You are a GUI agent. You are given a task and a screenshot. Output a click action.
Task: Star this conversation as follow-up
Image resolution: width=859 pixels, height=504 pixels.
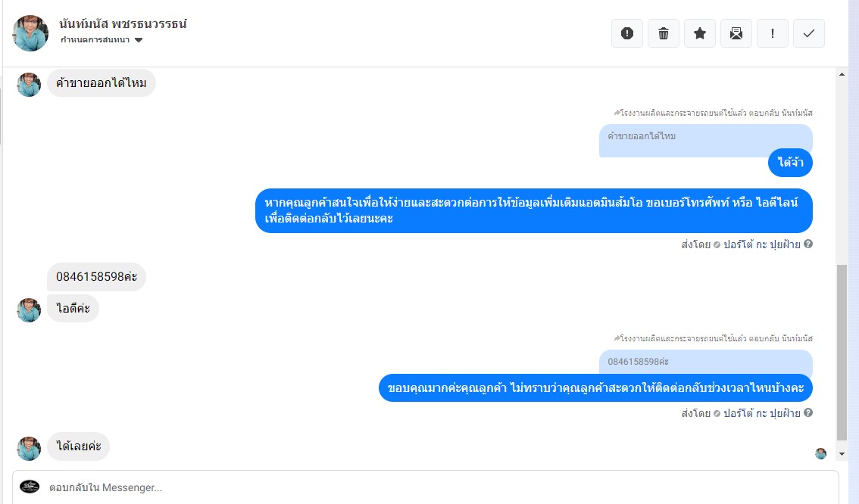point(700,33)
